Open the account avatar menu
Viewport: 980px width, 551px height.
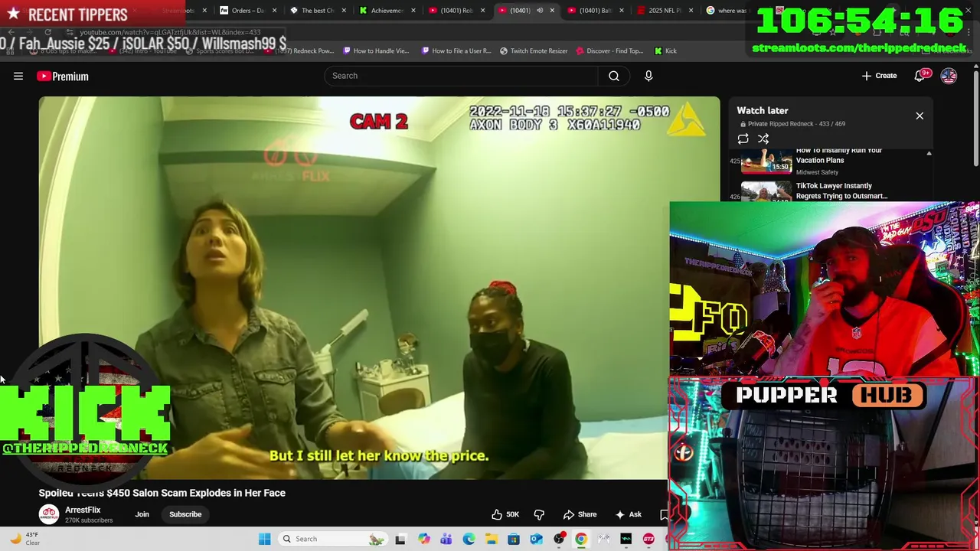949,76
